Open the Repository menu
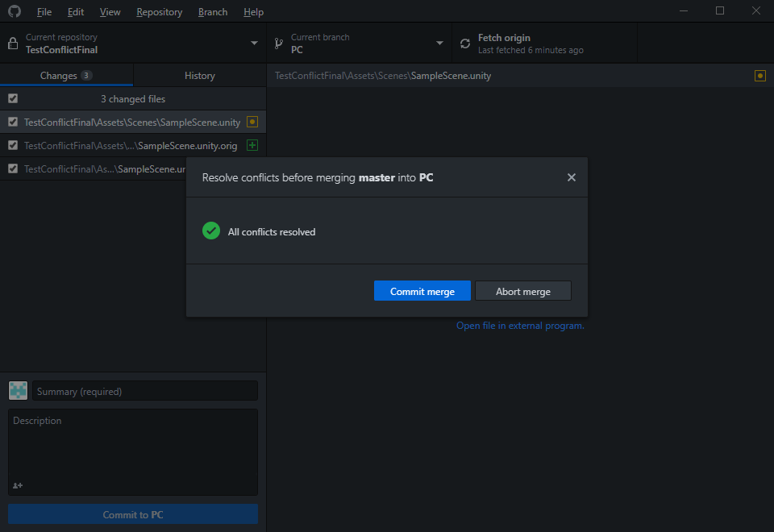This screenshot has width=774, height=532. 159,11
